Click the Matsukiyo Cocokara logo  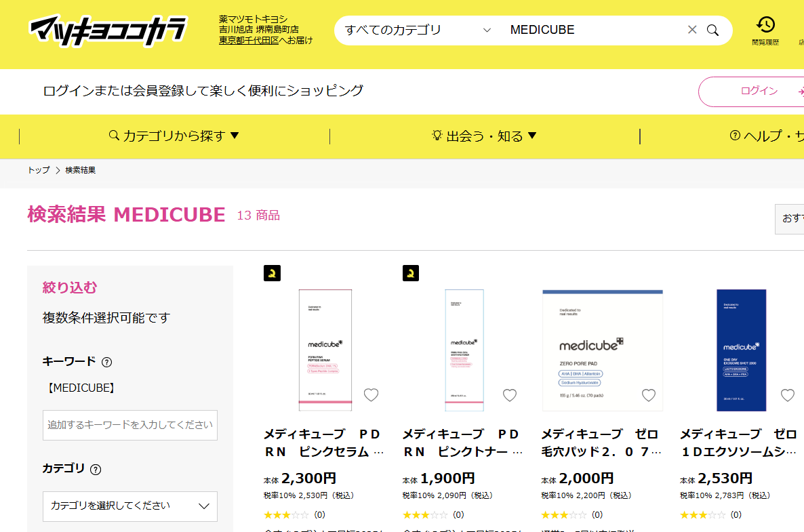coord(108,30)
